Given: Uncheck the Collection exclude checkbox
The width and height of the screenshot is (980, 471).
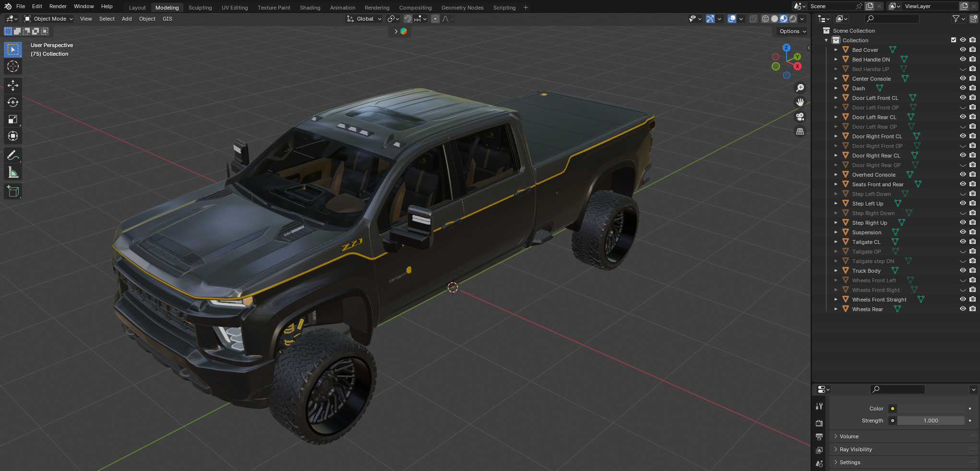Looking at the screenshot, I should [x=954, y=40].
